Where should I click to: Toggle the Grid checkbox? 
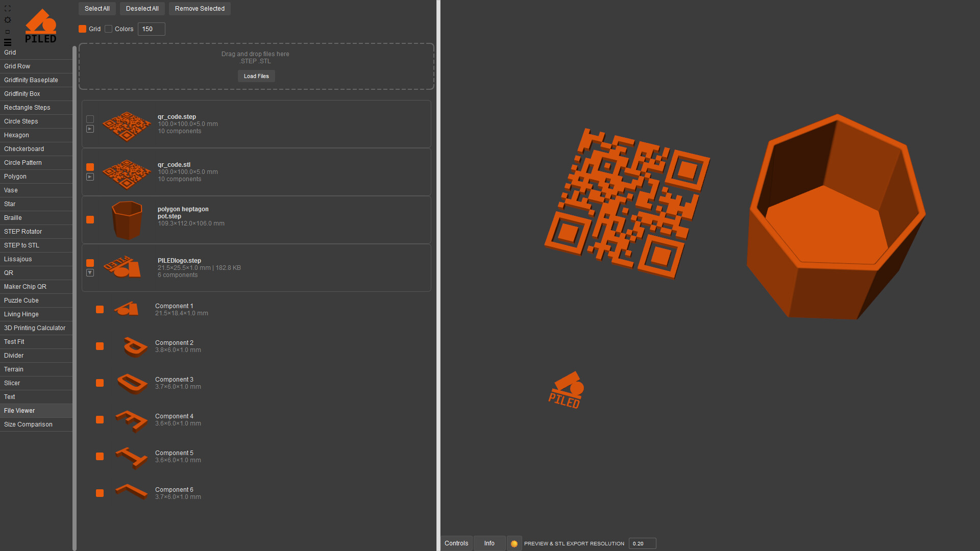pyautogui.click(x=83, y=29)
